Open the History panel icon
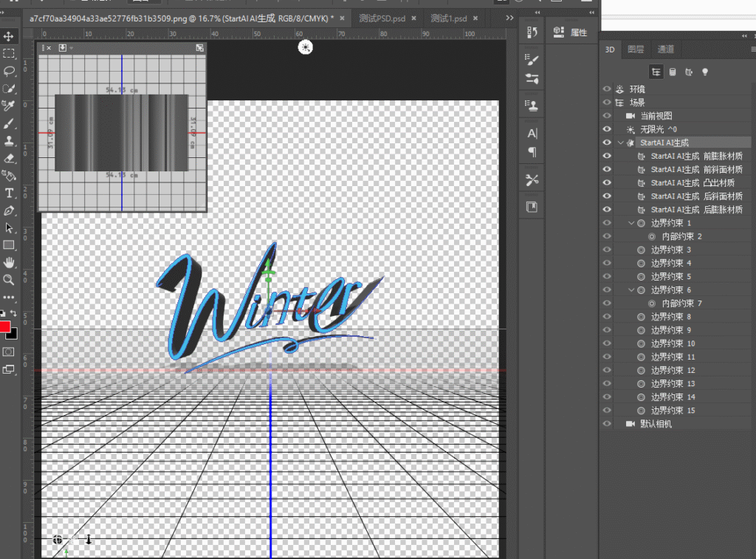The image size is (756, 559). [x=532, y=32]
